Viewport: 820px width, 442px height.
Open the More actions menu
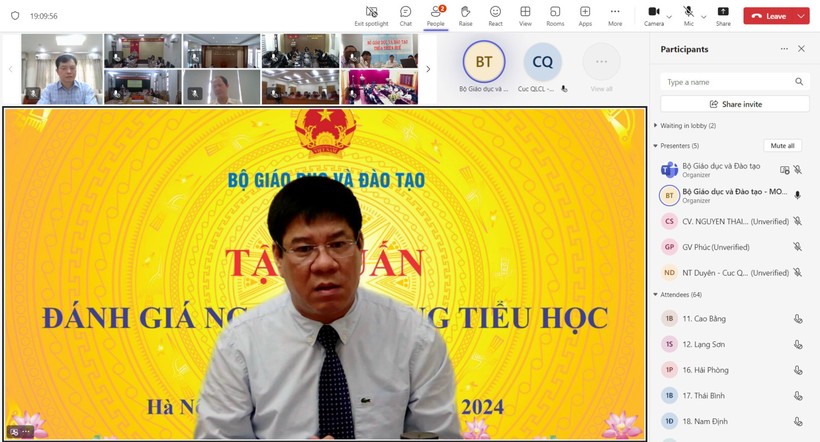(x=615, y=16)
